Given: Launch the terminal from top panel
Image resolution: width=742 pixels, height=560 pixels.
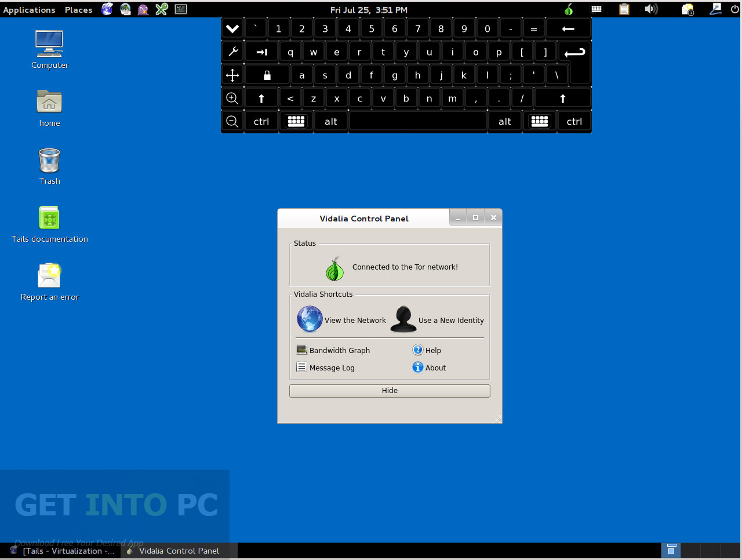Looking at the screenshot, I should coord(181,9).
